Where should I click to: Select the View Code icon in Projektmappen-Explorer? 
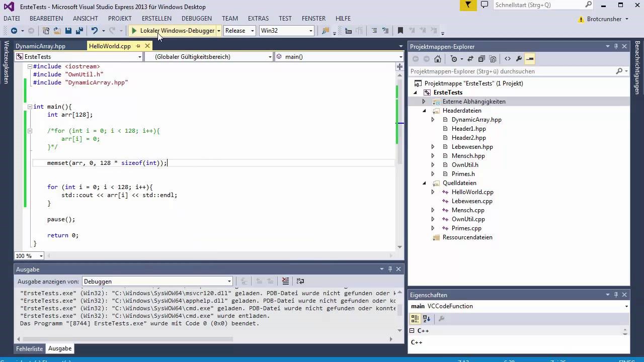coord(508,59)
